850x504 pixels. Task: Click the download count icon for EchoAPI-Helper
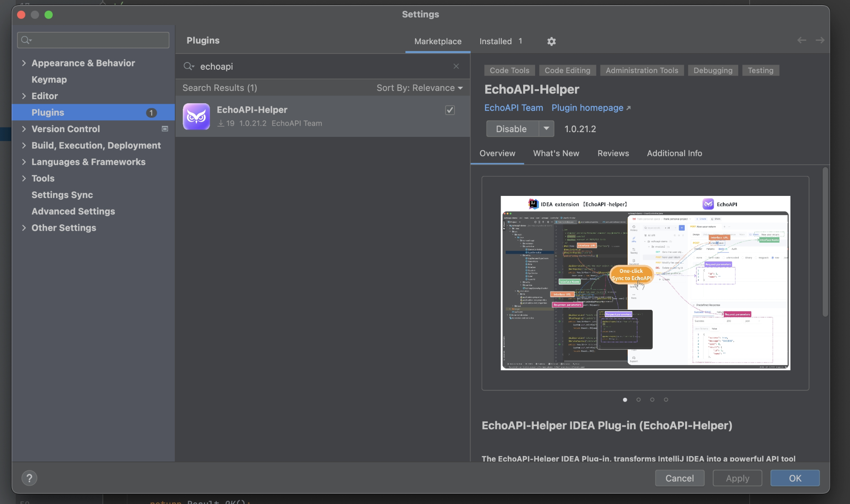coord(221,123)
